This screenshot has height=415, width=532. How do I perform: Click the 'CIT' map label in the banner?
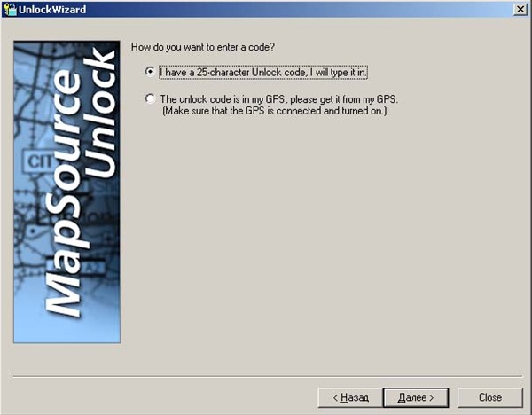tap(40, 161)
